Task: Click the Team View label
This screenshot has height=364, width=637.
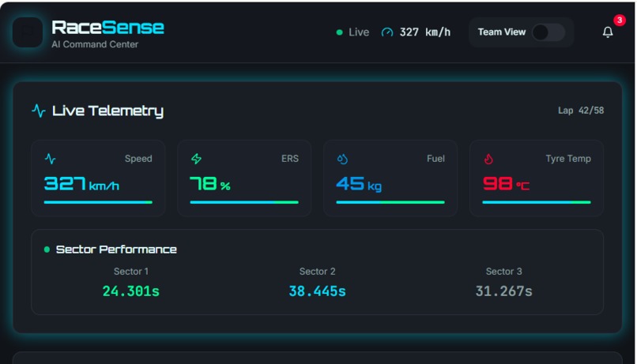Action: (502, 32)
